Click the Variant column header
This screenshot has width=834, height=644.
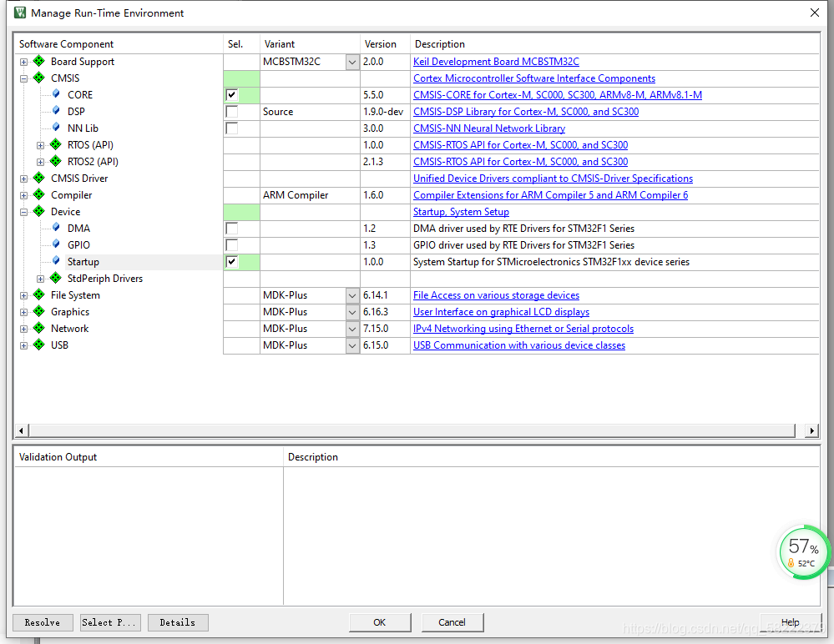pyautogui.click(x=310, y=43)
